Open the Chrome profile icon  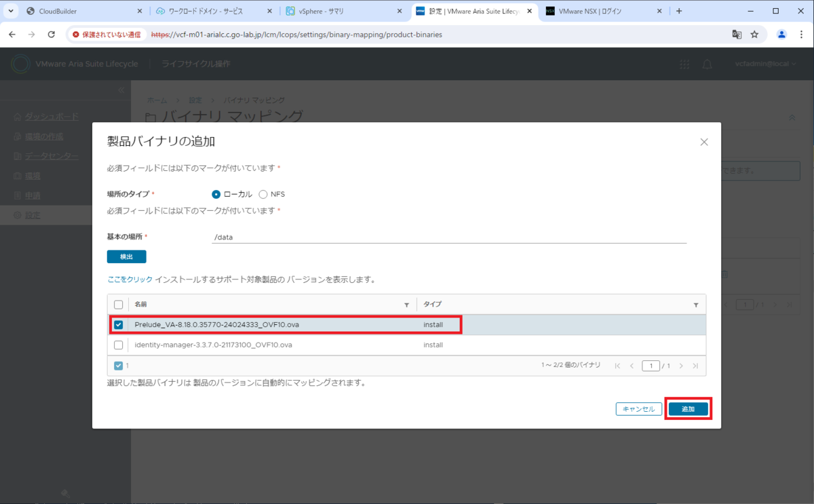(x=781, y=35)
